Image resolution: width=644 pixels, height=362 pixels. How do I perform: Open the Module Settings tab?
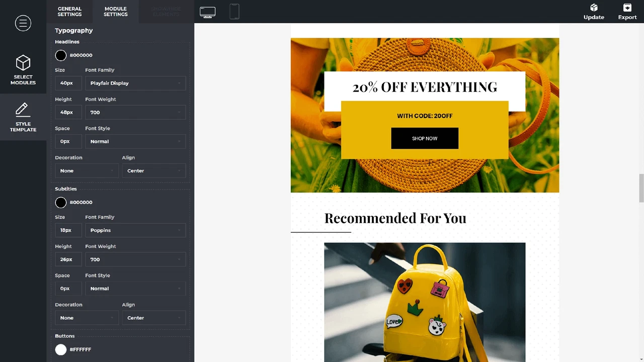tap(116, 12)
